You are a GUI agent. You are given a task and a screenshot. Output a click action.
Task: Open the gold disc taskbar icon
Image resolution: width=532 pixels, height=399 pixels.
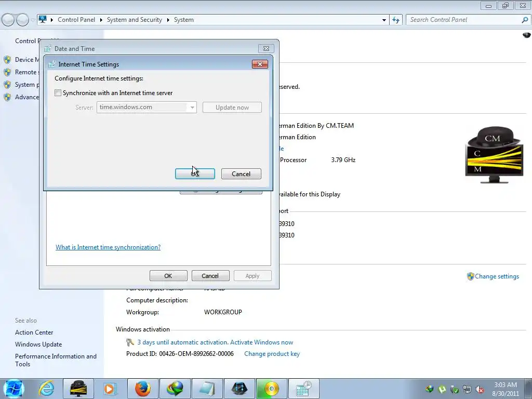pyautogui.click(x=271, y=389)
